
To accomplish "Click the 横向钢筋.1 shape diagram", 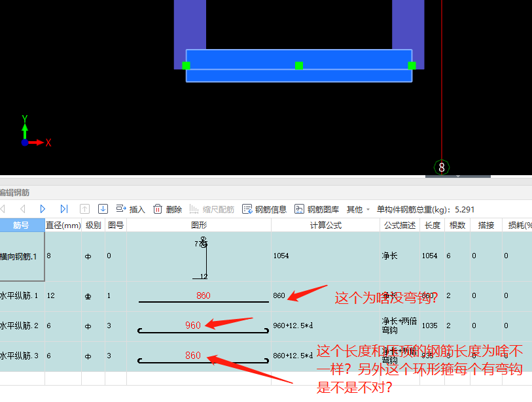I will pyautogui.click(x=199, y=257).
